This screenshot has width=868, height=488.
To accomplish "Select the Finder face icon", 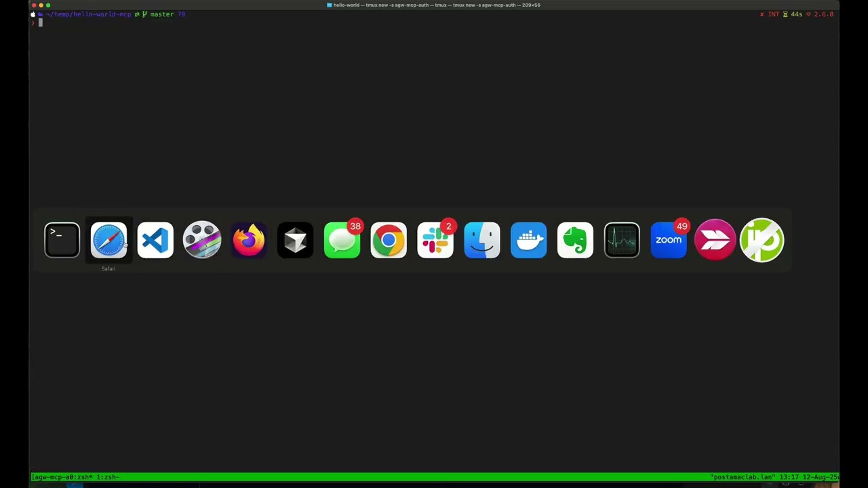I will [x=482, y=240].
